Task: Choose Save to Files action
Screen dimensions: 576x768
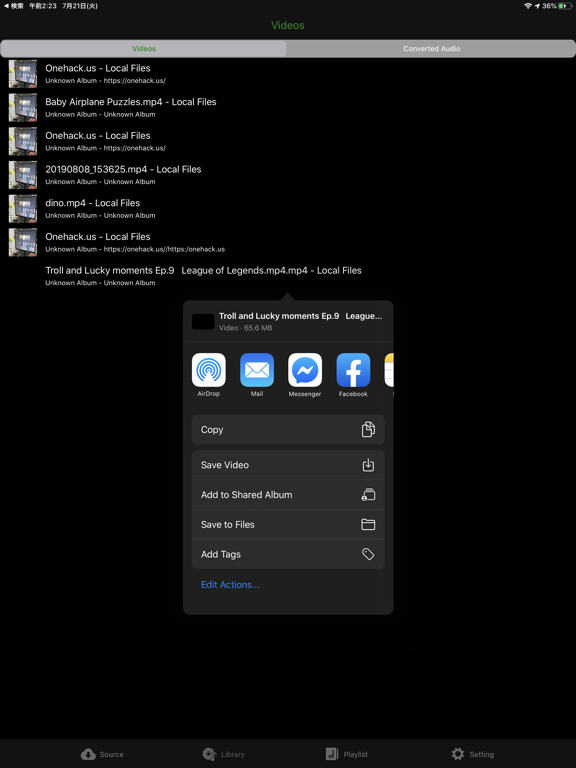Action: [288, 525]
